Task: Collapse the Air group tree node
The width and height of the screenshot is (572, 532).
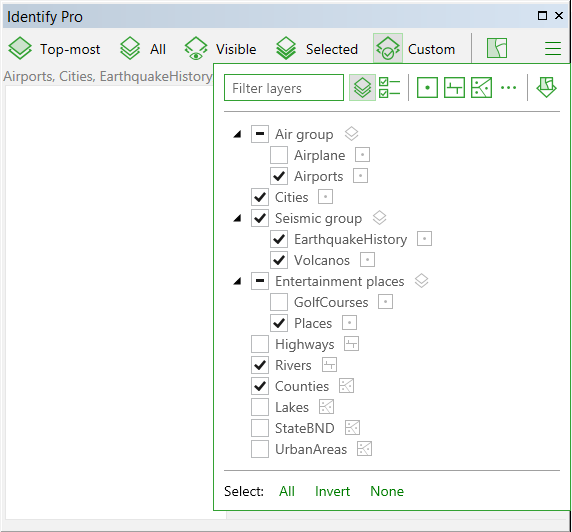Action: pyautogui.click(x=237, y=134)
